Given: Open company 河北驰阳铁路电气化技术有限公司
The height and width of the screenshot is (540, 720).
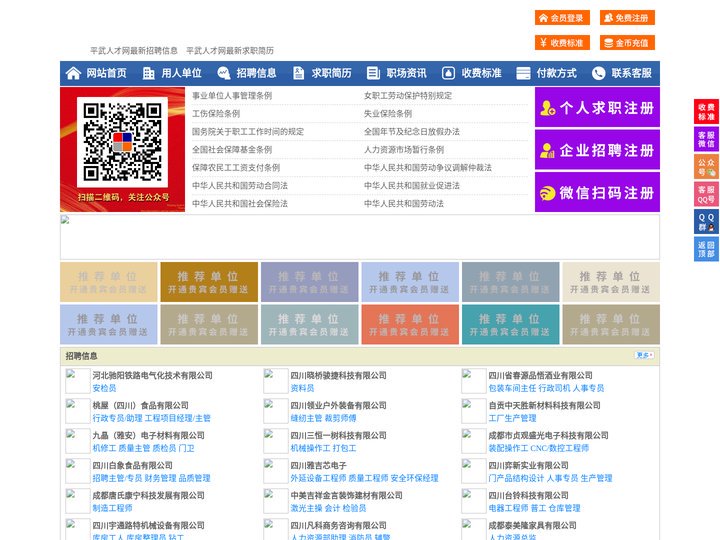Looking at the screenshot, I should click(x=152, y=375).
